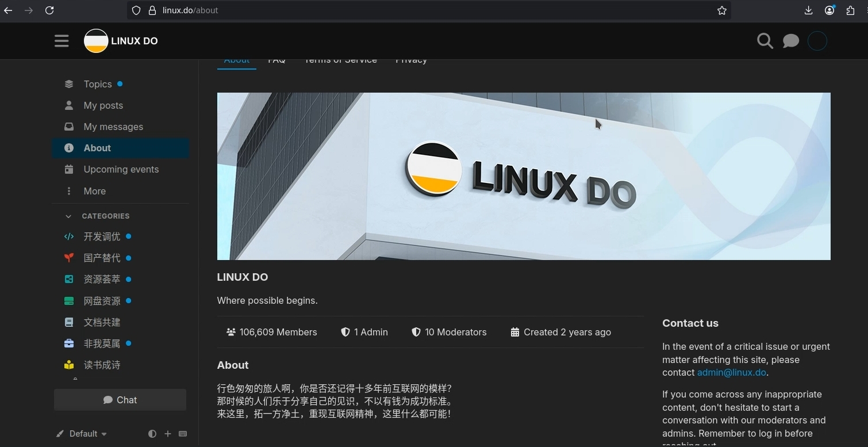
Task: Click the plus icon in sidebar footer
Action: tap(168, 434)
